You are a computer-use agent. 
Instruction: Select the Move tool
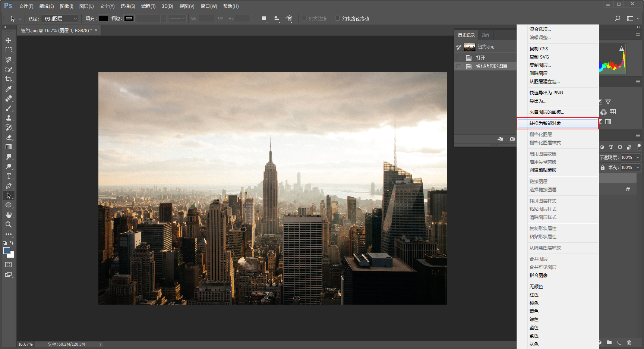9,40
